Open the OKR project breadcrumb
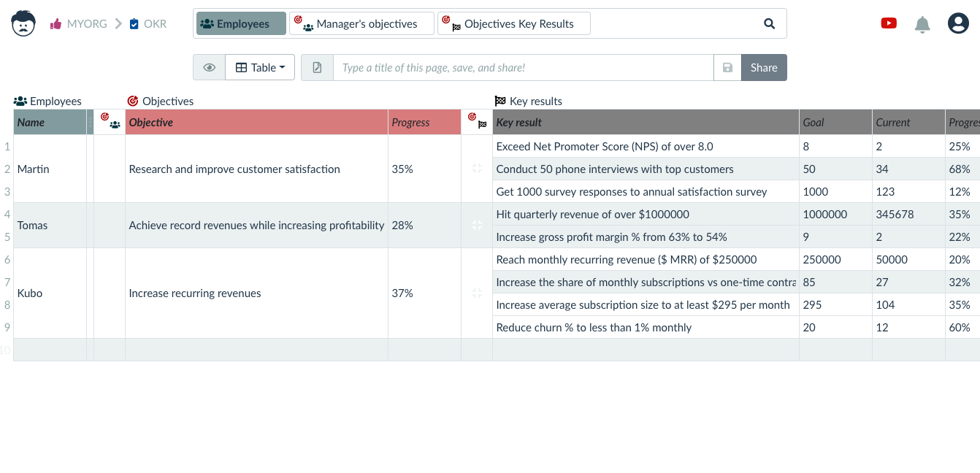The width and height of the screenshot is (980, 473). 148,23
